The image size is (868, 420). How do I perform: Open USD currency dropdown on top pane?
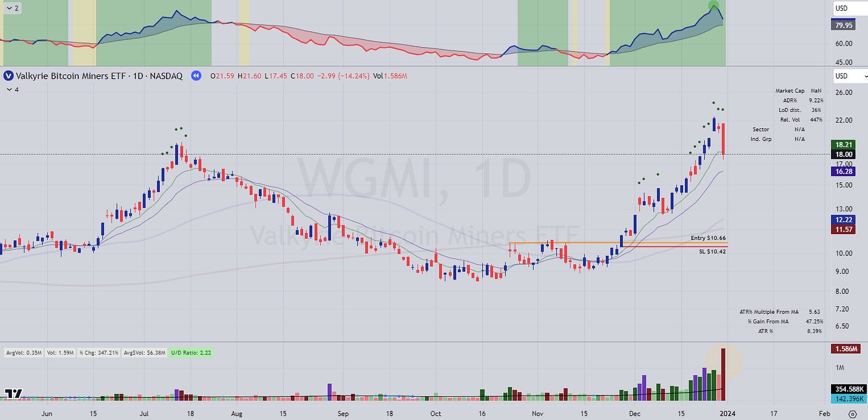click(850, 8)
